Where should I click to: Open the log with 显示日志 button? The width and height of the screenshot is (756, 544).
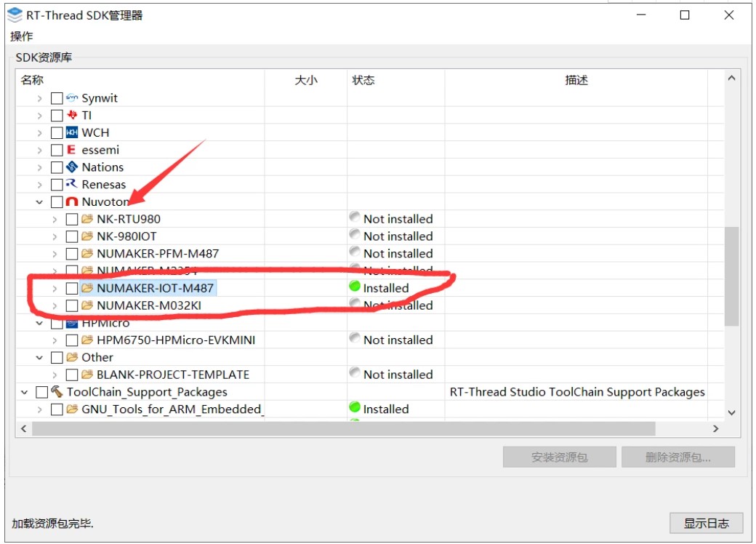[706, 523]
